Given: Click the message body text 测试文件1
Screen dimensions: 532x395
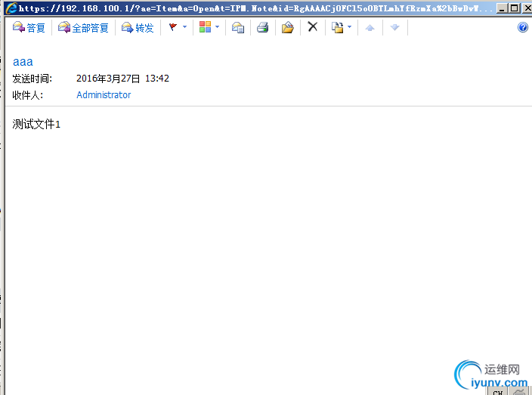Looking at the screenshot, I should tap(36, 124).
